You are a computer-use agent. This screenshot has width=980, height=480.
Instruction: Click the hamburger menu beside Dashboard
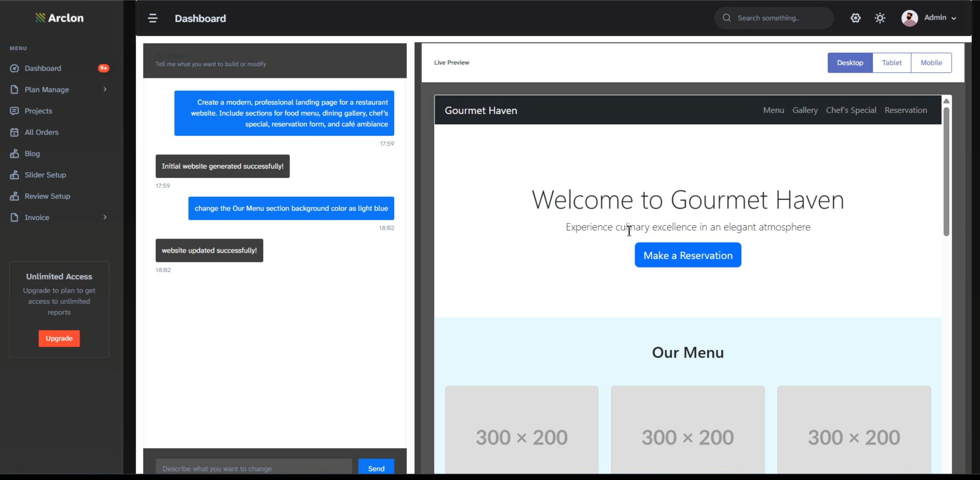[152, 18]
